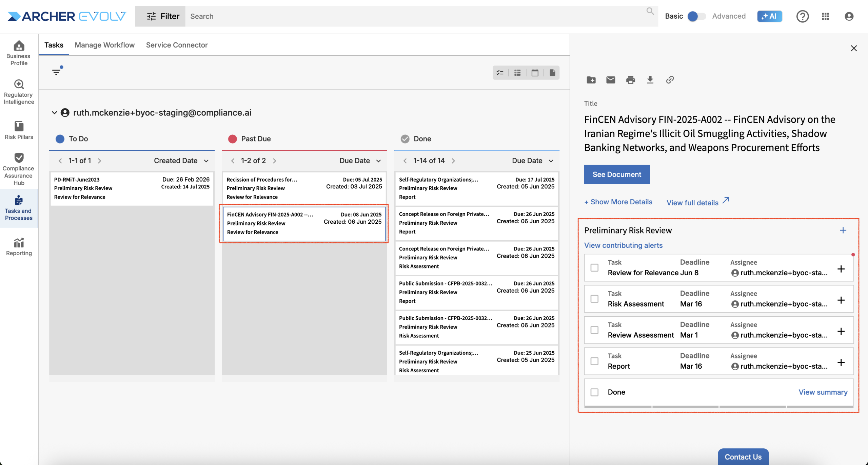Click the email envelope icon in details panel

610,80
